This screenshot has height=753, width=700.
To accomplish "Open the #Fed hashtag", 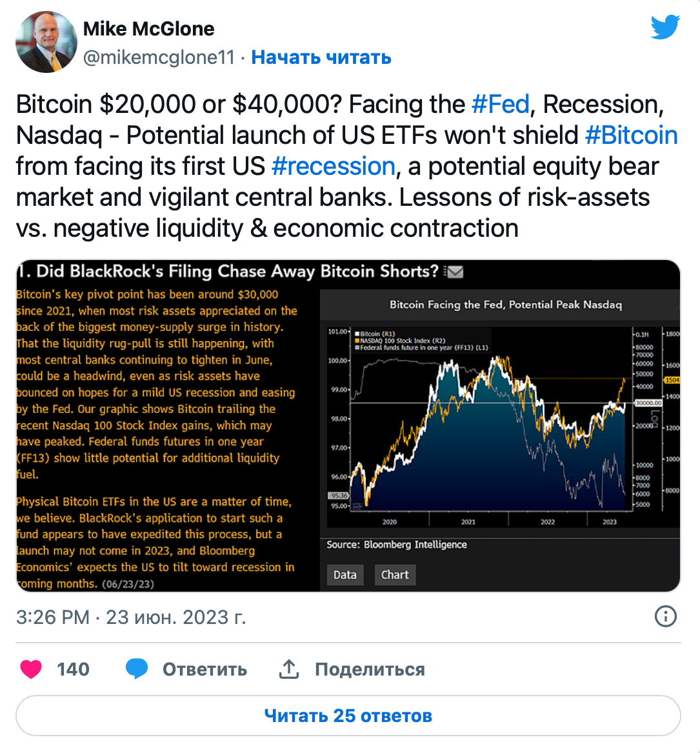I will [500, 104].
